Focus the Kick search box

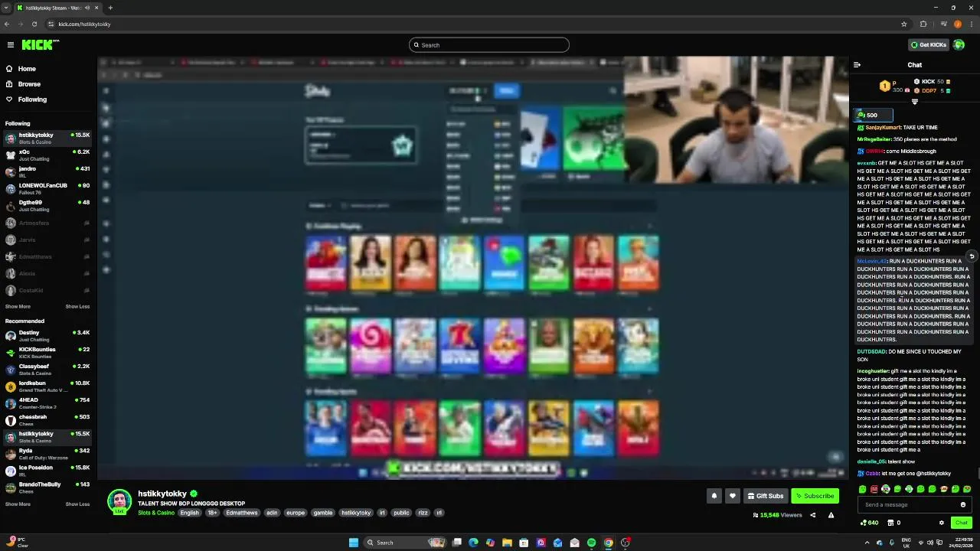(489, 45)
